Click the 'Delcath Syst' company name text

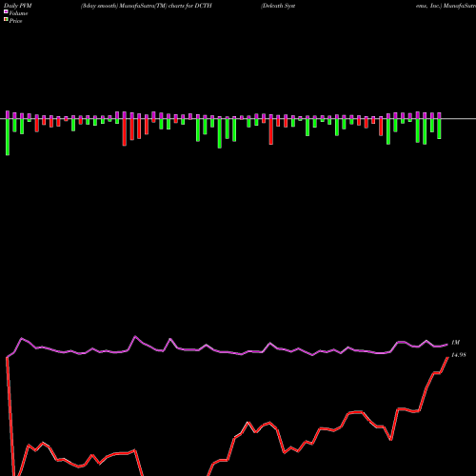(x=278, y=6)
